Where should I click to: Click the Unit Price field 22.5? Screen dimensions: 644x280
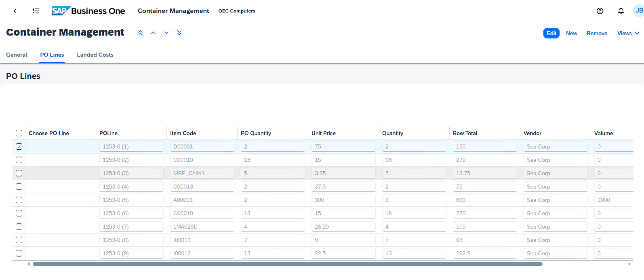pyautogui.click(x=343, y=253)
